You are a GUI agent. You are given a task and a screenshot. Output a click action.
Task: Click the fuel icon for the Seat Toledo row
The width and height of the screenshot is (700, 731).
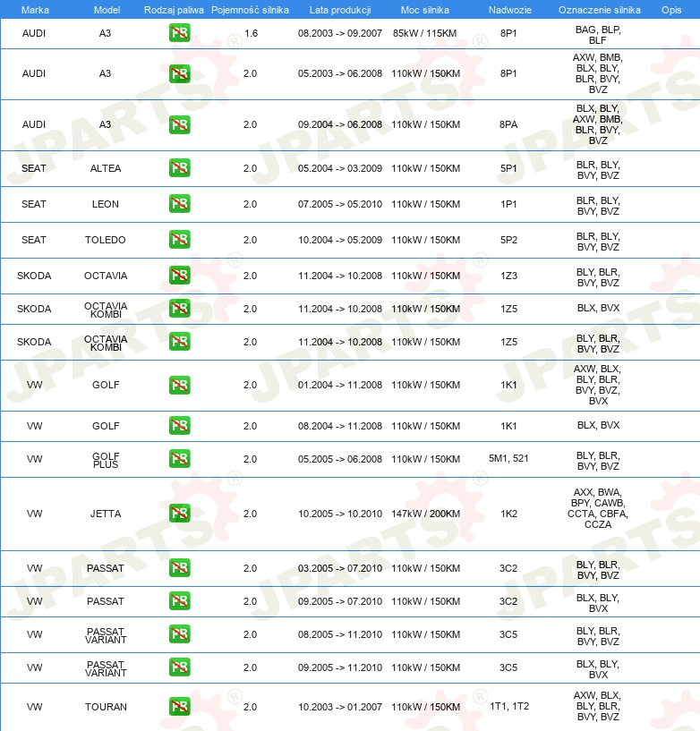(x=180, y=240)
